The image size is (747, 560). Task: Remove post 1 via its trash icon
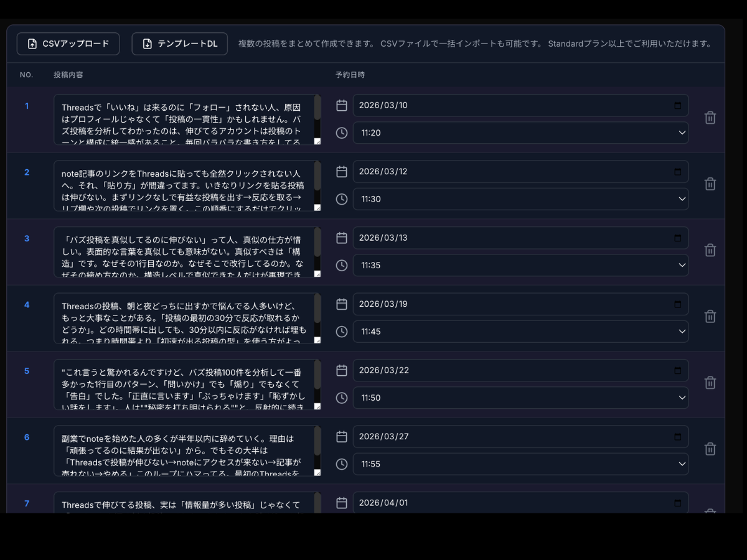pos(710,118)
